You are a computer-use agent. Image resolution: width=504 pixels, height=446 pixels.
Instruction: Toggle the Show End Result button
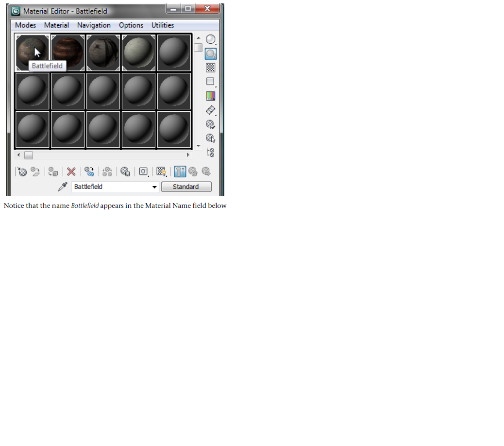180,172
